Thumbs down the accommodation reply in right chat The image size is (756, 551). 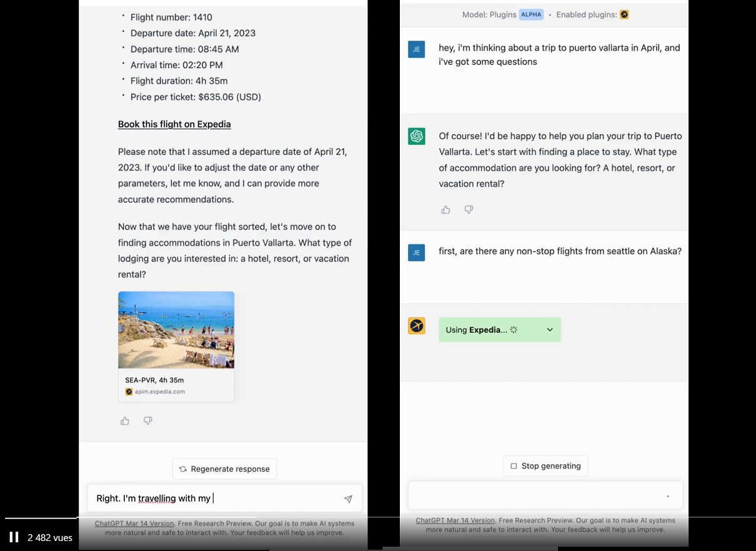pyautogui.click(x=469, y=210)
